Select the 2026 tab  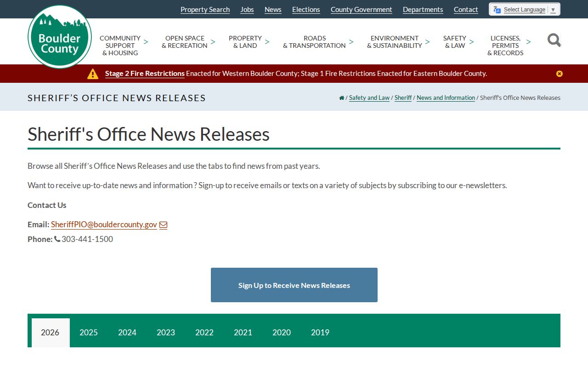coord(51,333)
